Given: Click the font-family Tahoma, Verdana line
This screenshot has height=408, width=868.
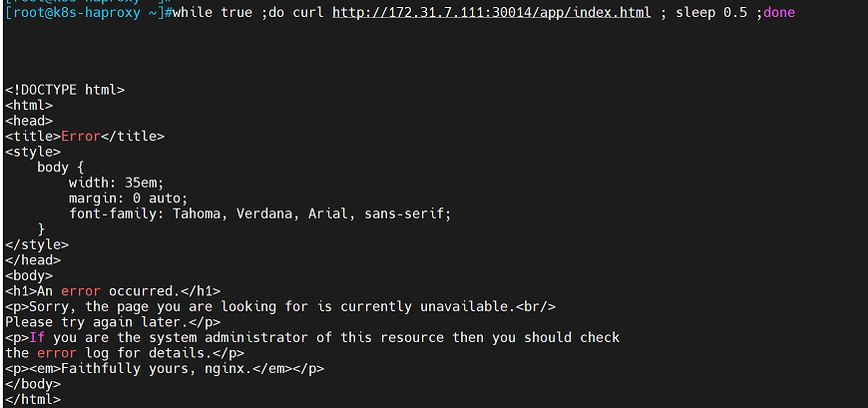Looking at the screenshot, I should point(259,213).
